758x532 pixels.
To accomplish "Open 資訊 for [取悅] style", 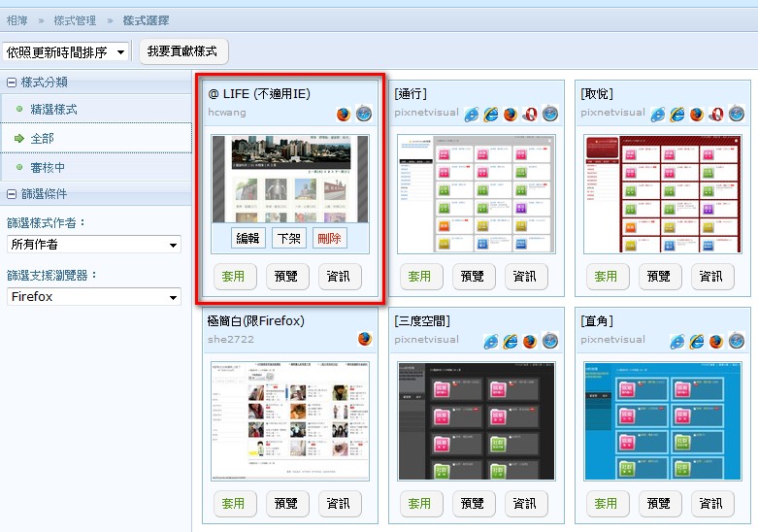I will (712, 277).
